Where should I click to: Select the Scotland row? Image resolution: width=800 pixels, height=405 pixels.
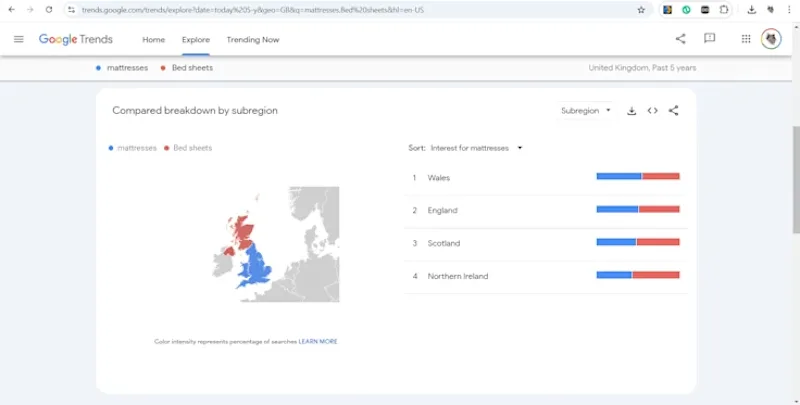(x=546, y=243)
